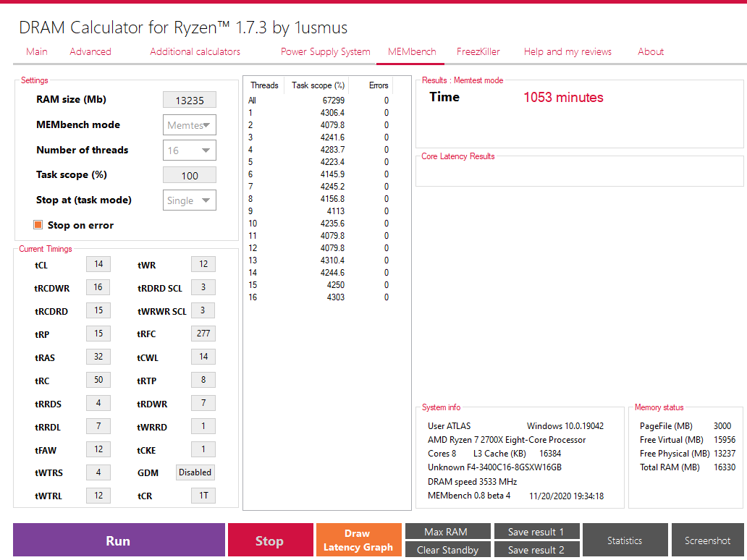Image resolution: width=747 pixels, height=560 pixels.
Task: Click the Clear Standby button
Action: click(447, 550)
